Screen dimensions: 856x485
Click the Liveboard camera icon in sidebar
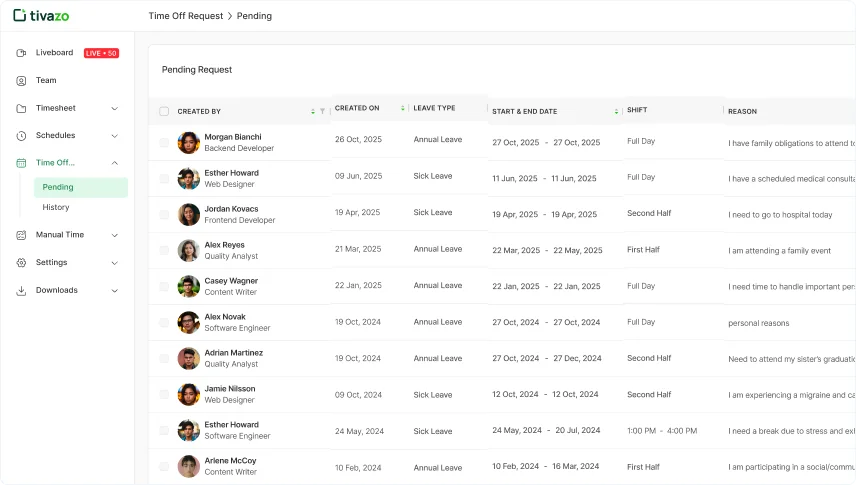pos(21,53)
